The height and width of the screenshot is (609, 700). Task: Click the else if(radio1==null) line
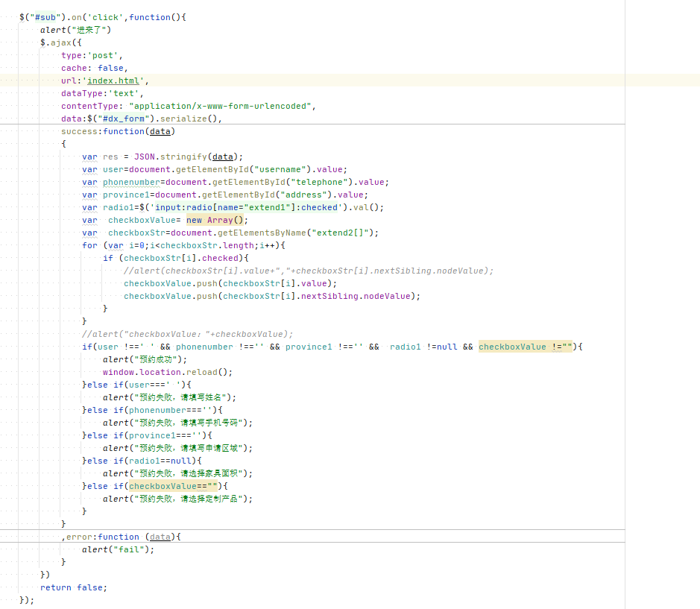(x=142, y=461)
